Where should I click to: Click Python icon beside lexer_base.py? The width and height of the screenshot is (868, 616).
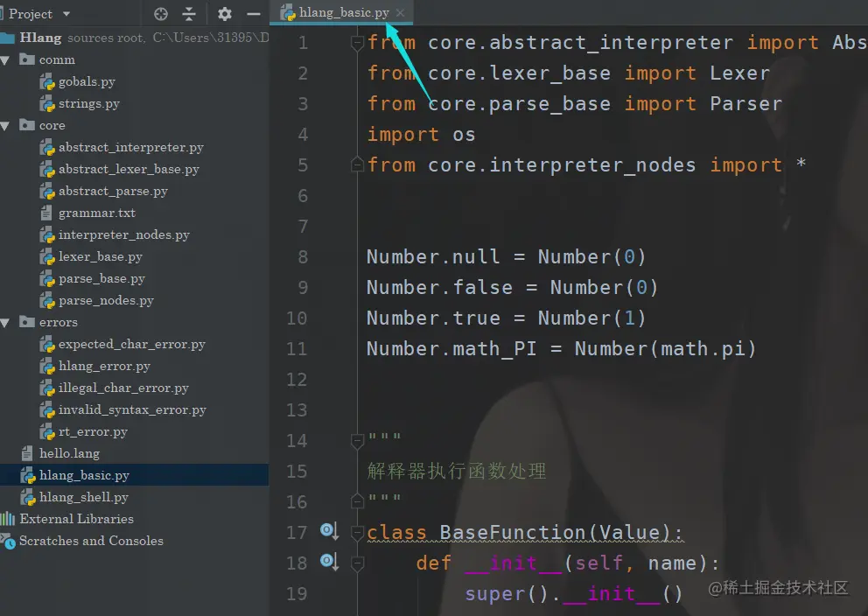(47, 256)
